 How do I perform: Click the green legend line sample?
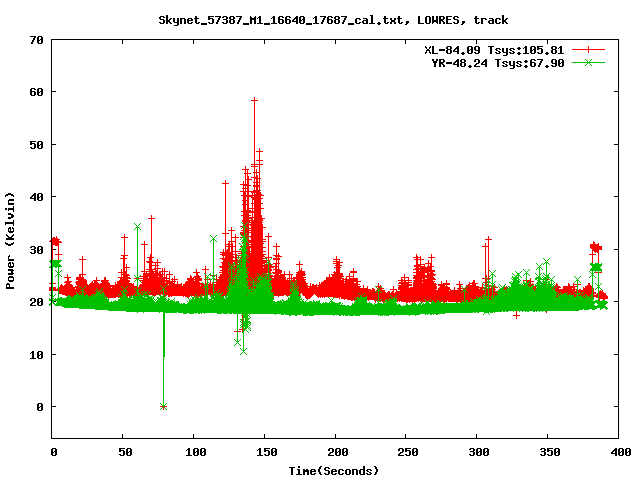[x=588, y=62]
